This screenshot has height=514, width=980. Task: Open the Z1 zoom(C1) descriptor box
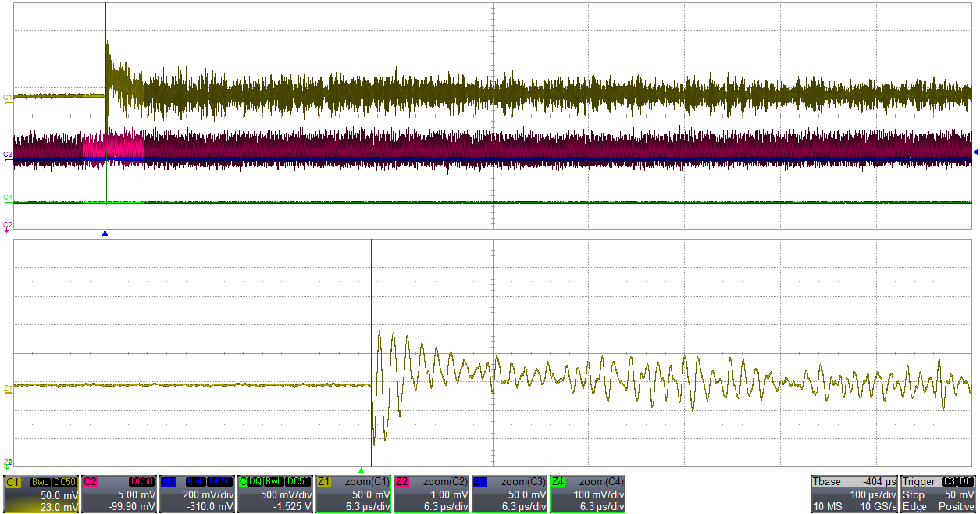353,494
